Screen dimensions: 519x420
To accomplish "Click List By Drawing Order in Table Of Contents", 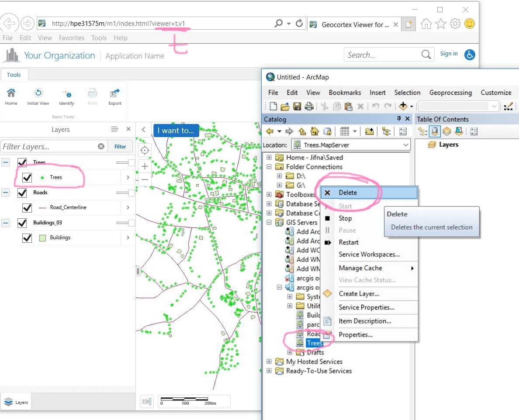I will point(423,131).
